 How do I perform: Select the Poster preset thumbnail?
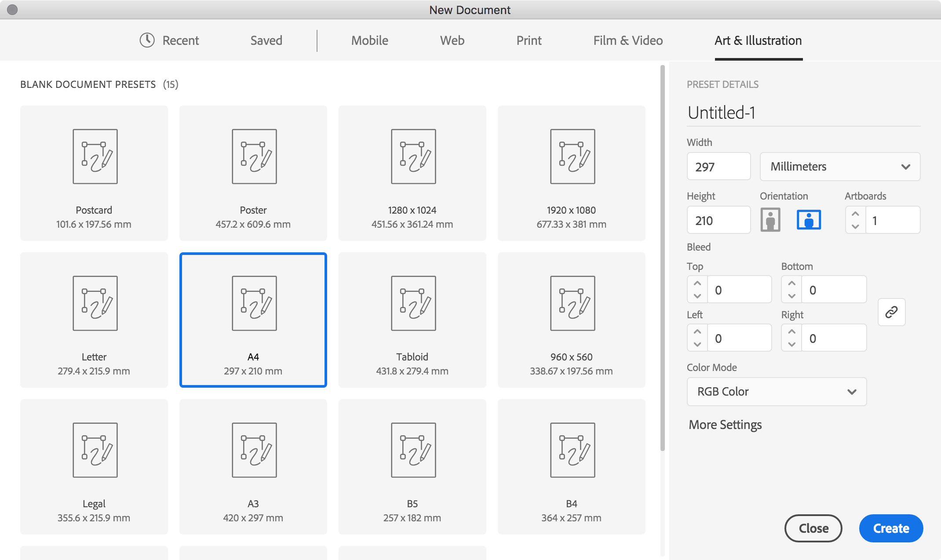click(x=253, y=173)
